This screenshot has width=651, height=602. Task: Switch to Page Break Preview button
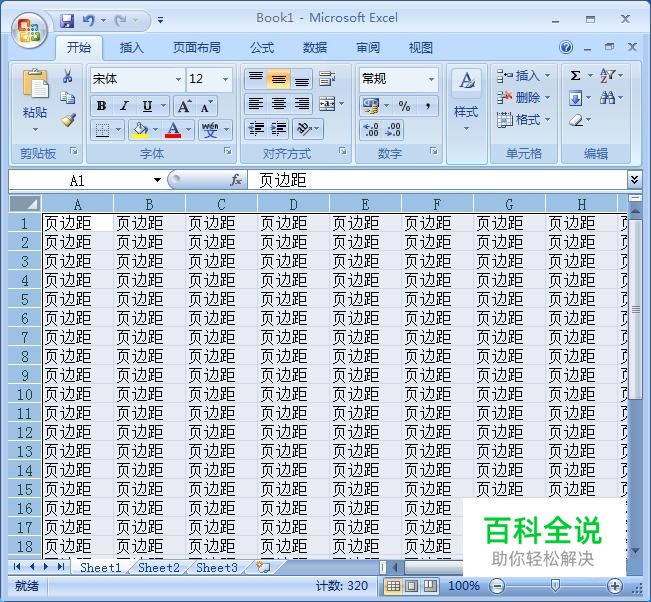430,586
